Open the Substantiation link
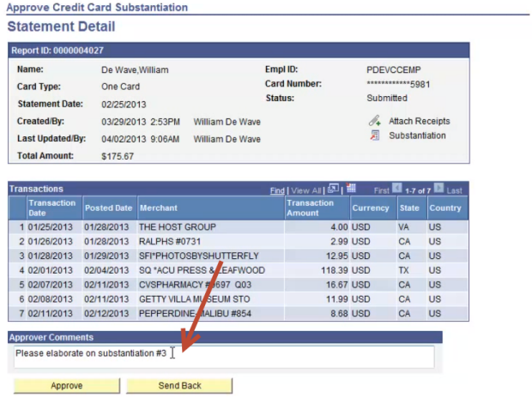The width and height of the screenshot is (532, 404). click(x=417, y=136)
